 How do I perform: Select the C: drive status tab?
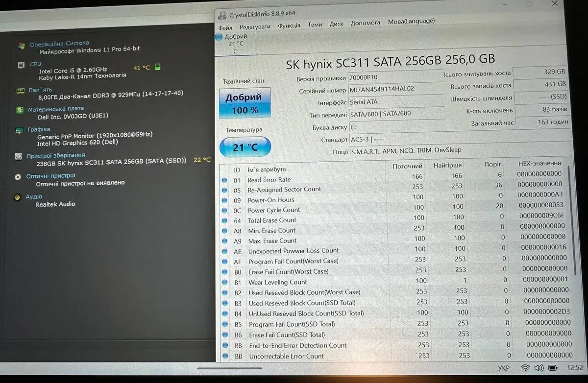tap(232, 44)
